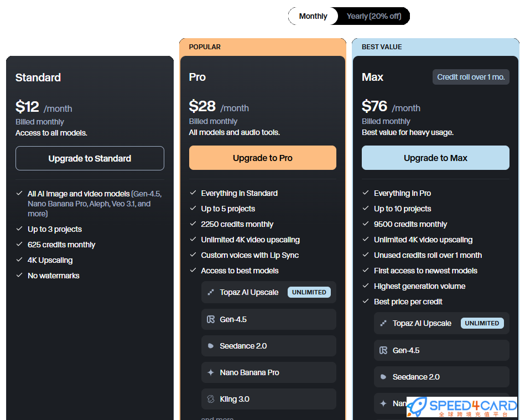Viewport: 520px width, 420px height.
Task: Upgrade to Max plan
Action: [435, 158]
